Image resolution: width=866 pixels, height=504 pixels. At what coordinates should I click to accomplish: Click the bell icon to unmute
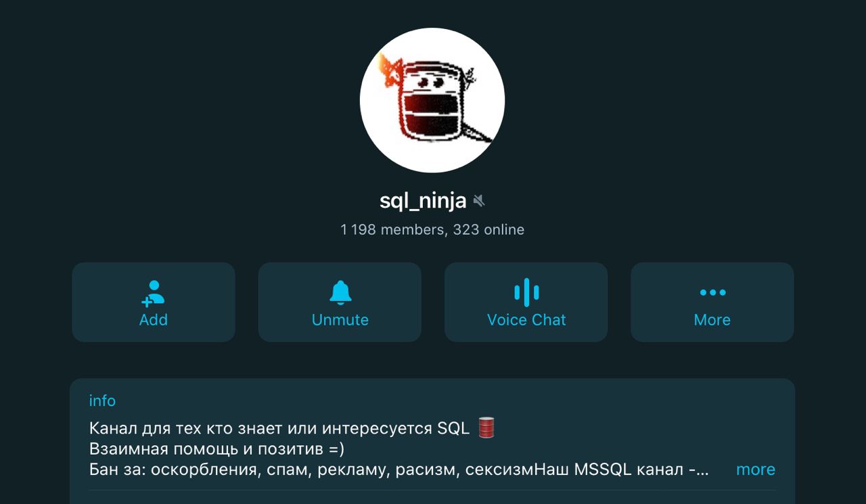tap(340, 292)
